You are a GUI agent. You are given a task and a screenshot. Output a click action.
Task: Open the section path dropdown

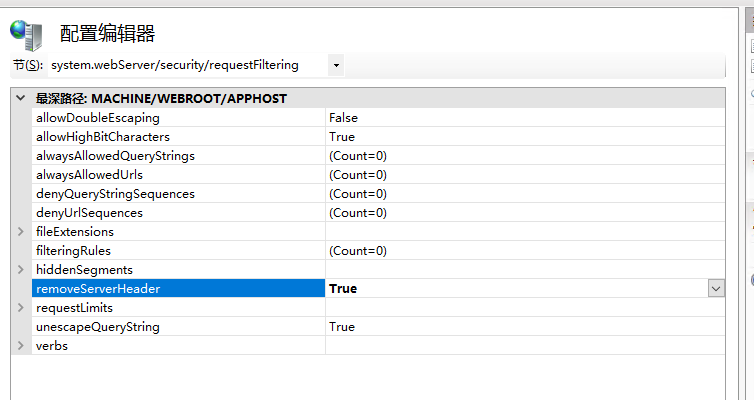pos(336,65)
